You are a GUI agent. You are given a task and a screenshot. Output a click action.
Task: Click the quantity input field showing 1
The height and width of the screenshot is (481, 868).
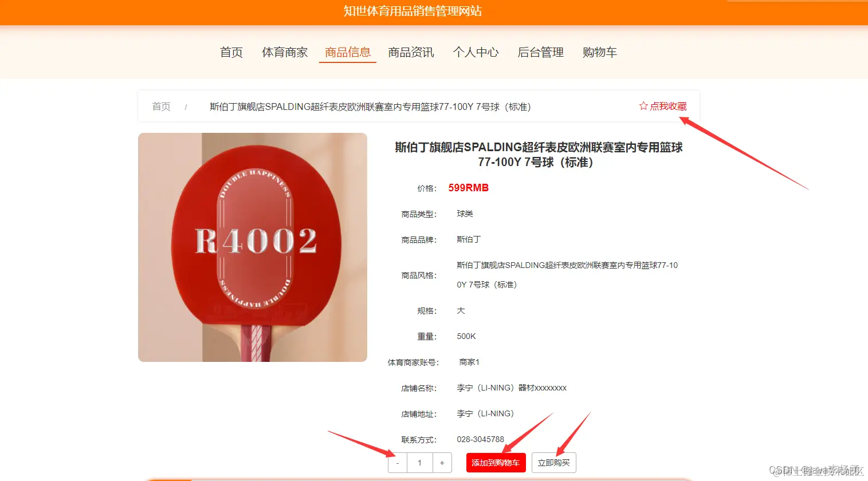420,463
